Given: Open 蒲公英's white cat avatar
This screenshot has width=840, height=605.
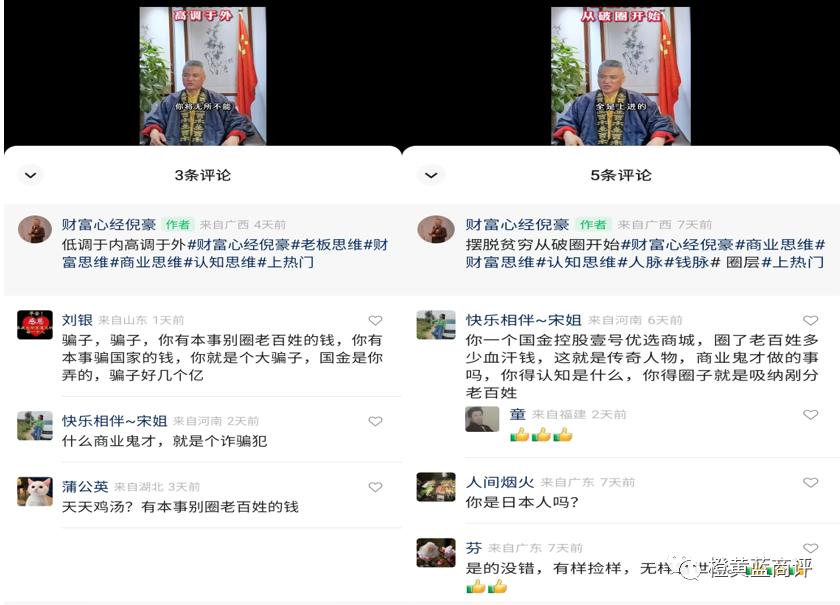Looking at the screenshot, I should (35, 491).
